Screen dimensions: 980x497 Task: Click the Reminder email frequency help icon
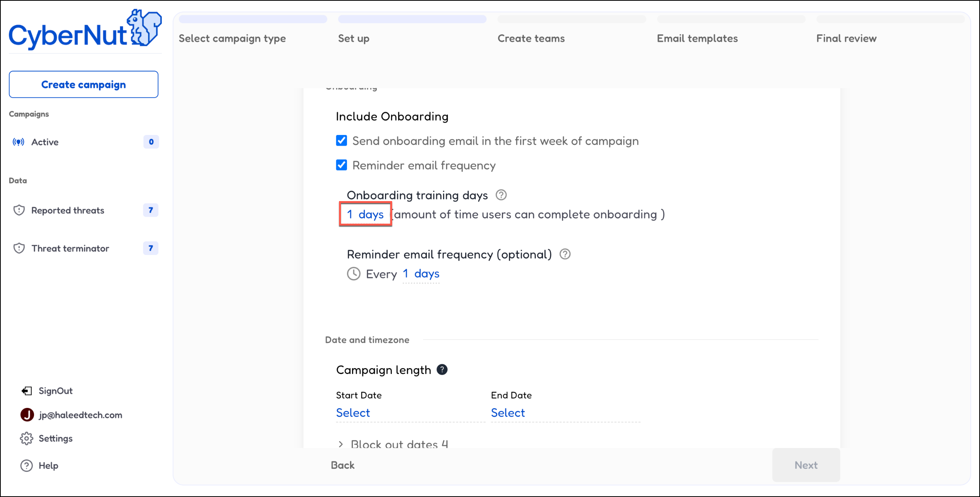click(x=565, y=254)
